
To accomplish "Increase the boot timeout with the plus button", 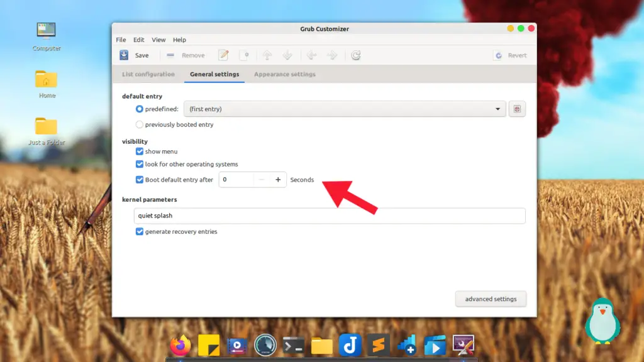I will coord(278,180).
